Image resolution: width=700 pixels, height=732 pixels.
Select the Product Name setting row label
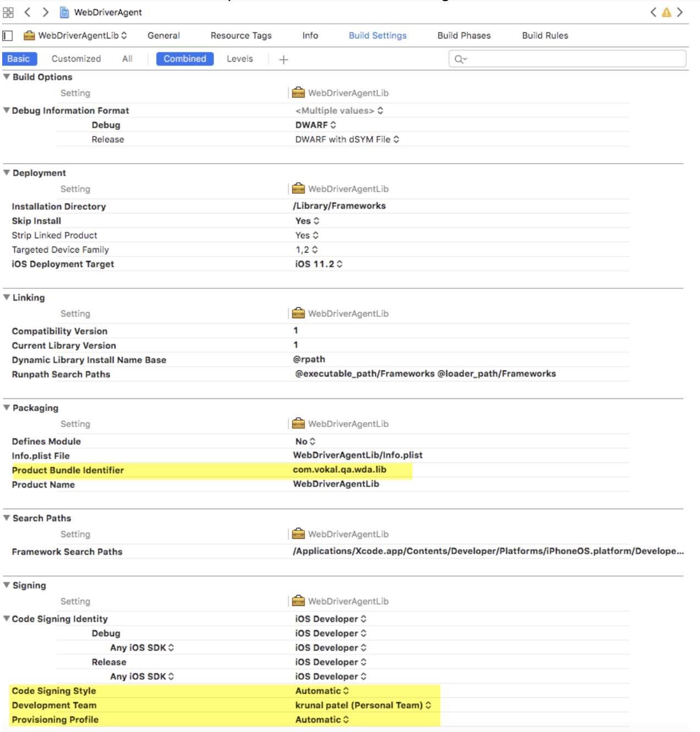(x=43, y=484)
